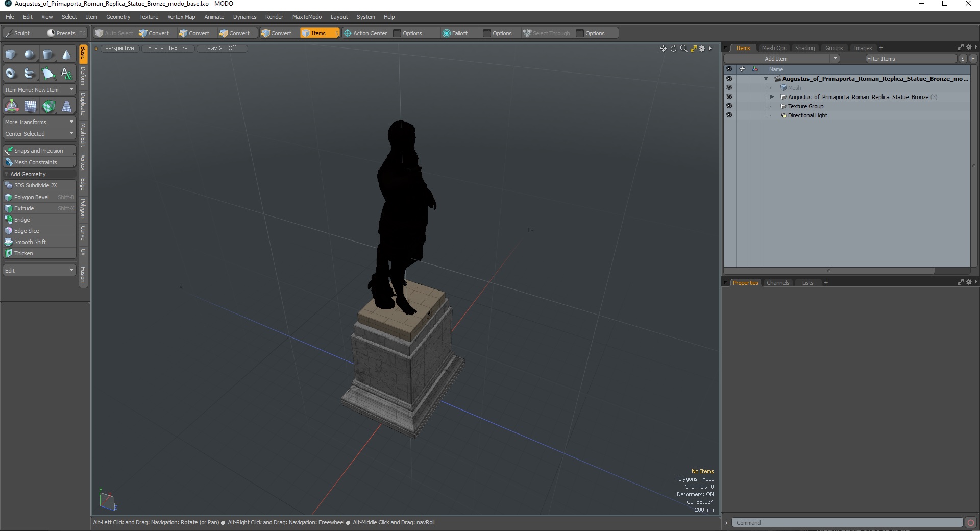The image size is (980, 531).
Task: Open the Render menu
Action: click(274, 17)
